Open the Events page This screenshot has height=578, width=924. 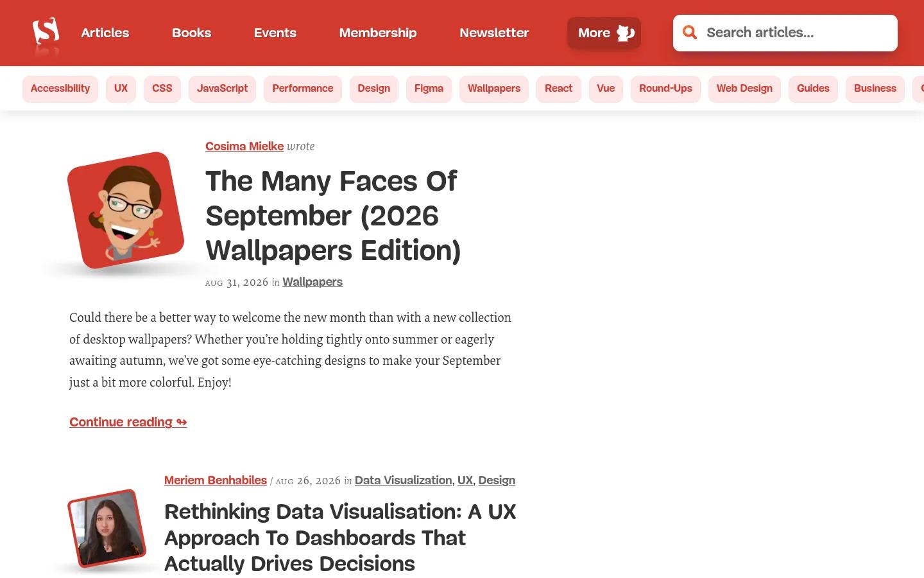pyautogui.click(x=275, y=33)
